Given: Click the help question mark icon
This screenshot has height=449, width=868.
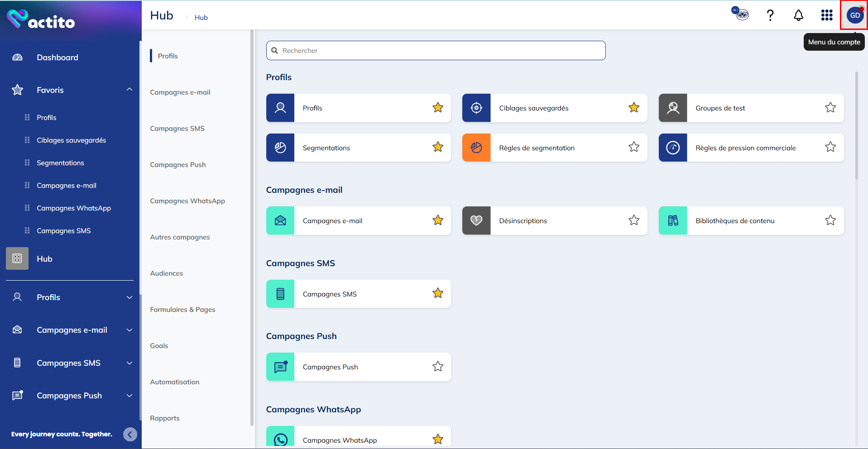Looking at the screenshot, I should coord(770,15).
